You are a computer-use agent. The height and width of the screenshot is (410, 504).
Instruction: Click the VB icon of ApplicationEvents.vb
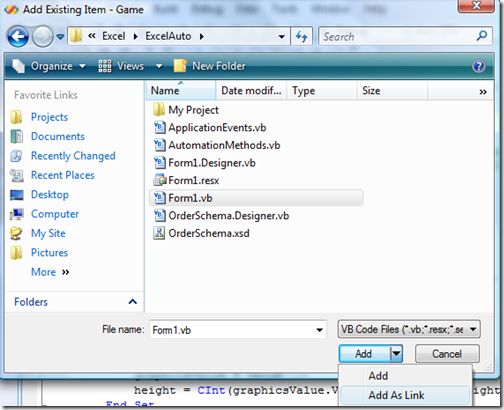(159, 127)
